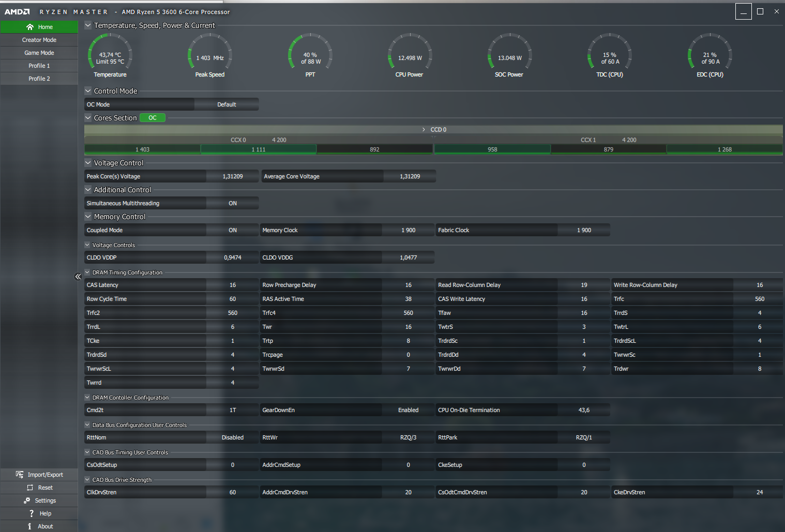The image size is (785, 532).
Task: Open the RttPark RZQ/1 dropdown value
Action: tap(584, 437)
